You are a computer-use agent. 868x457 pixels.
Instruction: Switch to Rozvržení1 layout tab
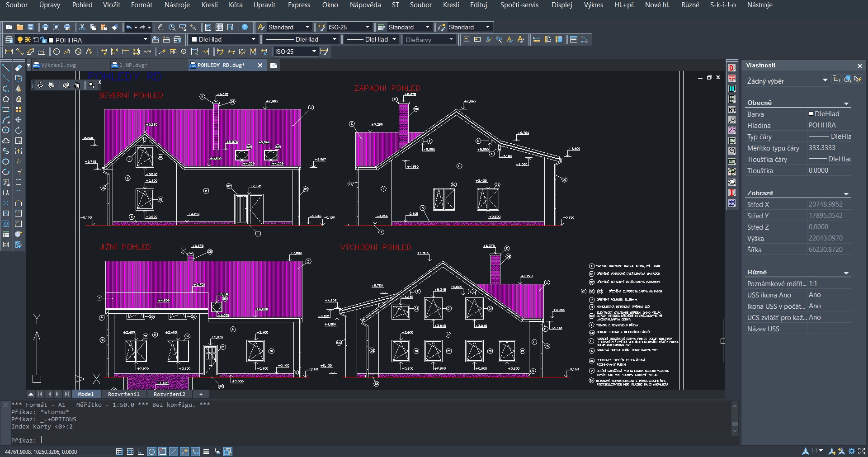(x=124, y=394)
